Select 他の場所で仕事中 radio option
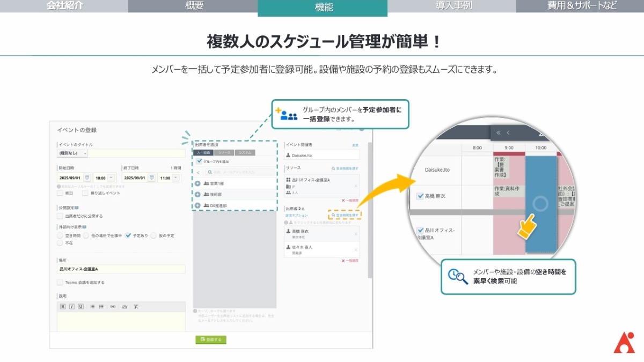Image resolution: width=644 pixels, height=362 pixels. [x=87, y=235]
